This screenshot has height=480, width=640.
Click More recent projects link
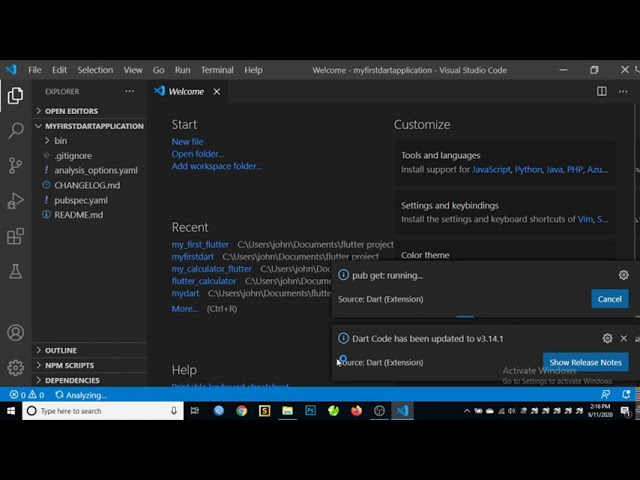point(184,309)
